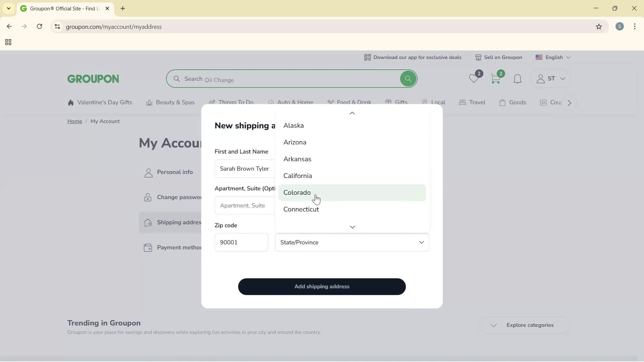Click the QR code app download icon
The image size is (644, 362).
[368, 57]
